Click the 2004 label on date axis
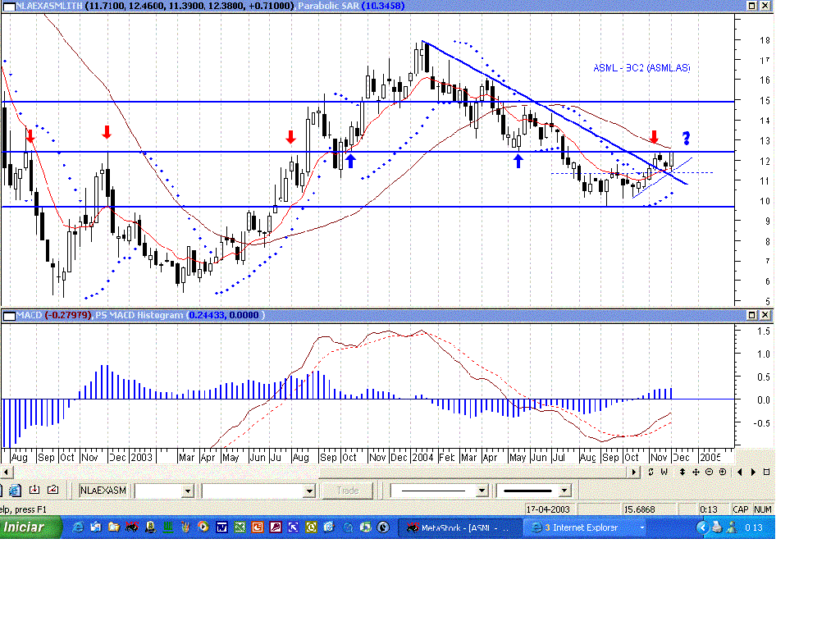840x630 pixels. [x=422, y=458]
